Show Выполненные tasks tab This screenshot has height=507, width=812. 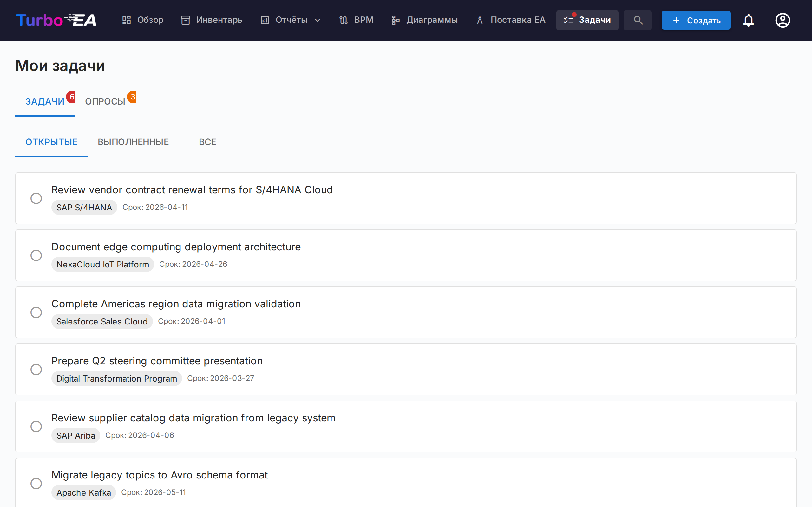[133, 142]
